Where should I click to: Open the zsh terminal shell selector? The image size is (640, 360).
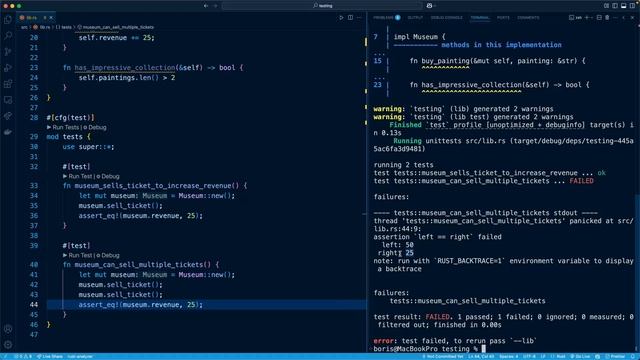click(x=576, y=18)
